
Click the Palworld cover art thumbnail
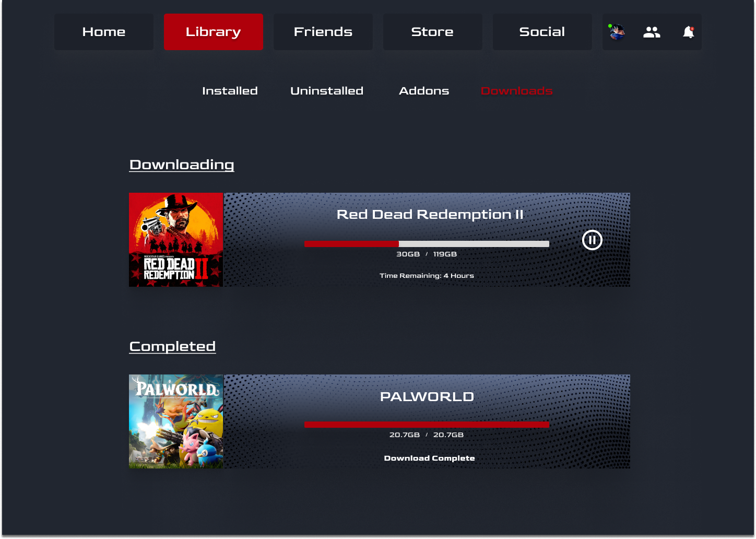coord(176,421)
